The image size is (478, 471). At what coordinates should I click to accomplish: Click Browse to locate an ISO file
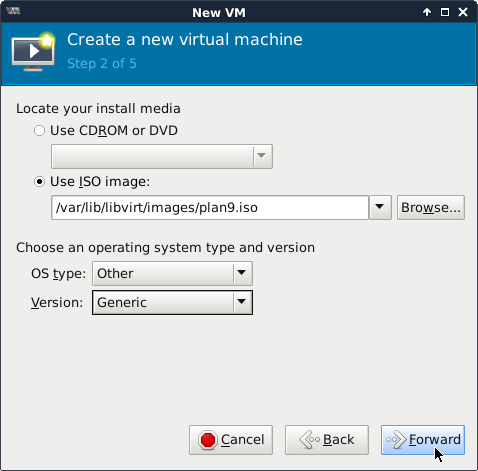431,207
